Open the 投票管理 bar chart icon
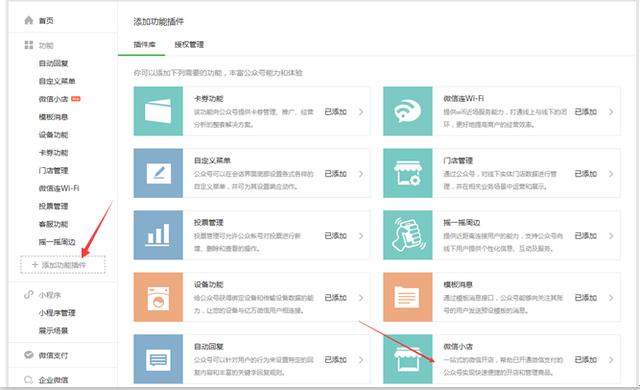 (x=158, y=235)
